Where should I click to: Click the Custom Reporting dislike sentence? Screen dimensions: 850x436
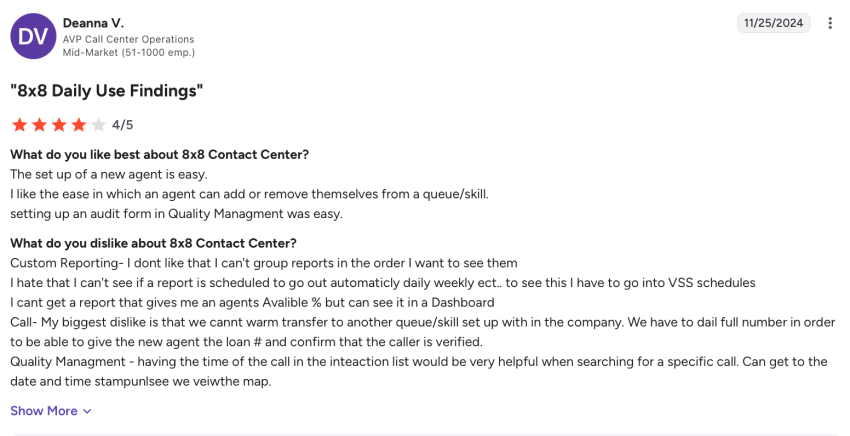pyautogui.click(x=263, y=263)
